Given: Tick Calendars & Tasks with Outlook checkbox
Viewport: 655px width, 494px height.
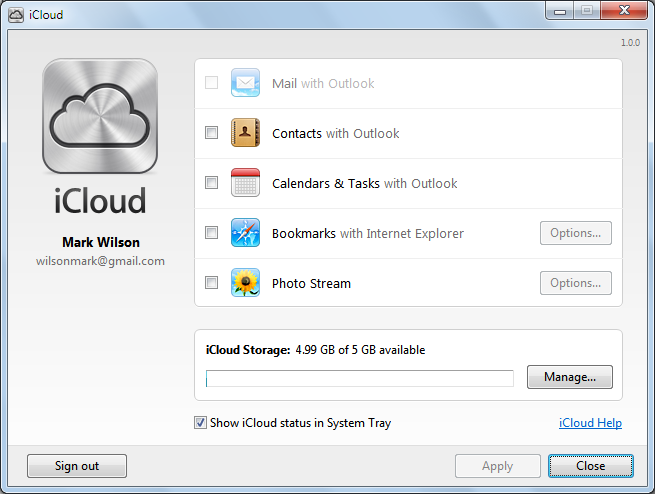Looking at the screenshot, I should tap(211, 182).
